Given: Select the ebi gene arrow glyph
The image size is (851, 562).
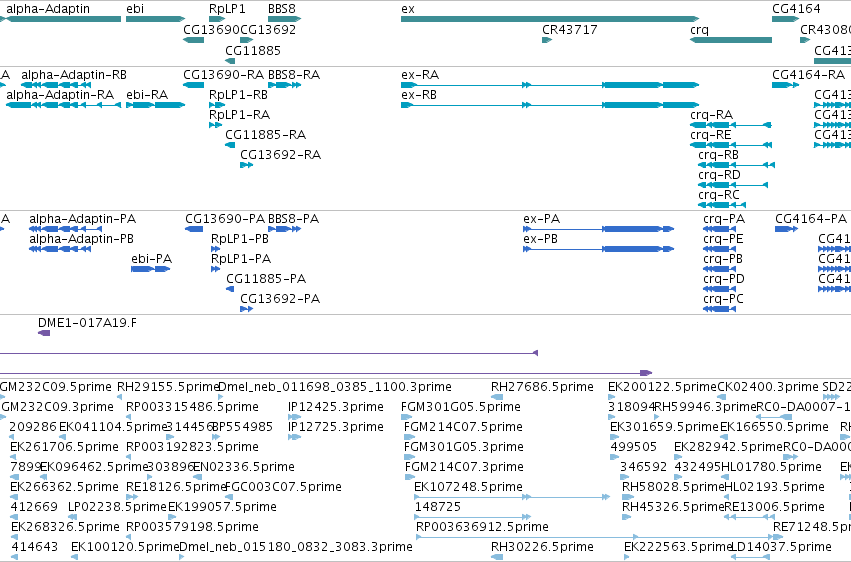Looking at the screenshot, I should click(x=155, y=19).
